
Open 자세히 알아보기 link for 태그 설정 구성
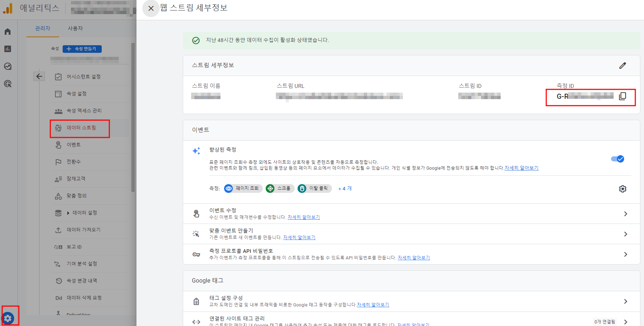[x=373, y=305]
